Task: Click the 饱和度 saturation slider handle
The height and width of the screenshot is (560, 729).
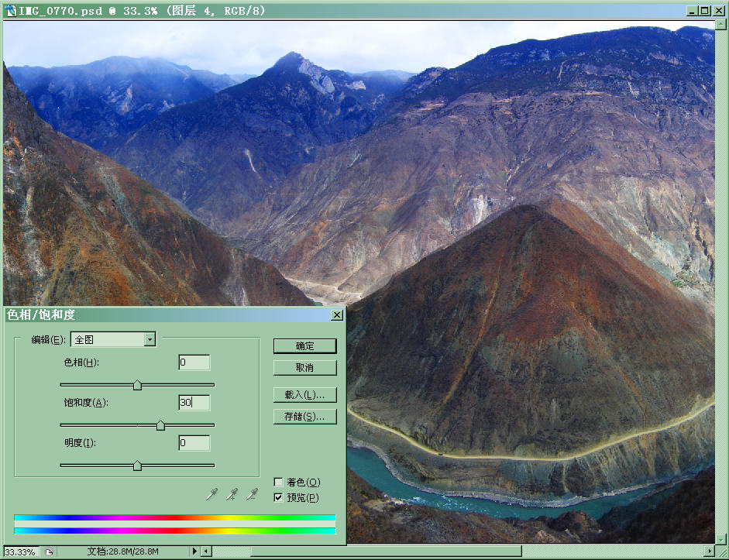Action: (x=160, y=425)
